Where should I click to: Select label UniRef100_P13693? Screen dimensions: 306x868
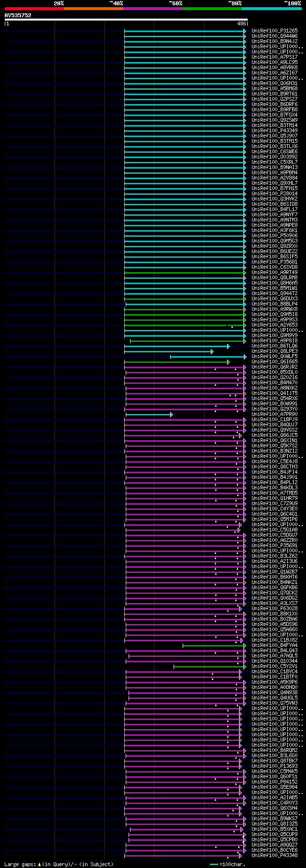point(274,766)
